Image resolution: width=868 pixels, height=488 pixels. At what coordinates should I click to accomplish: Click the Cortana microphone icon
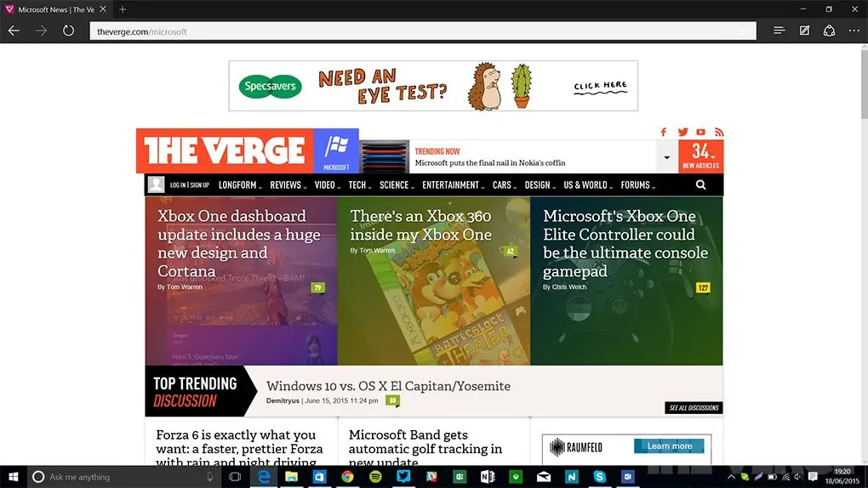[210, 476]
